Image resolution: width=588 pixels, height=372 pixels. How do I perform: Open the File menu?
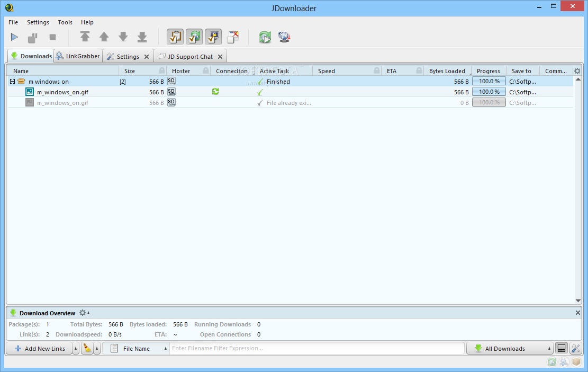click(13, 22)
